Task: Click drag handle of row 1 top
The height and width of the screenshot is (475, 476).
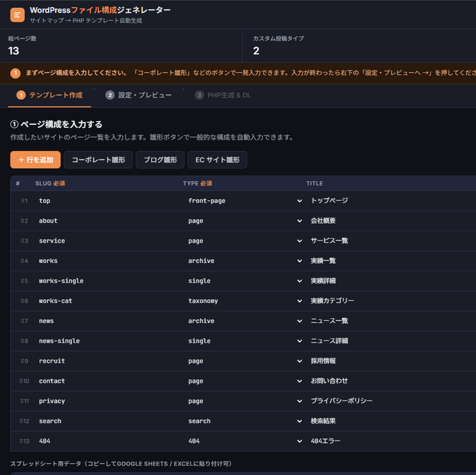Action: tap(23, 201)
